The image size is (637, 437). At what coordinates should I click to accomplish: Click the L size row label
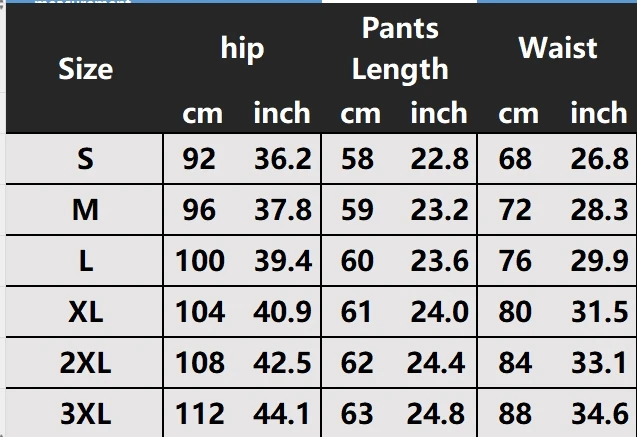pyautogui.click(x=85, y=261)
